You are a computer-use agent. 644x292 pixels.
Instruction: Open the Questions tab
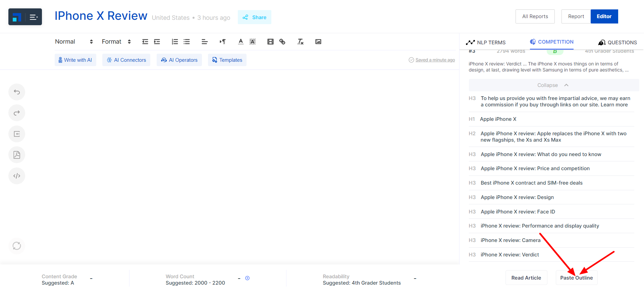(618, 42)
